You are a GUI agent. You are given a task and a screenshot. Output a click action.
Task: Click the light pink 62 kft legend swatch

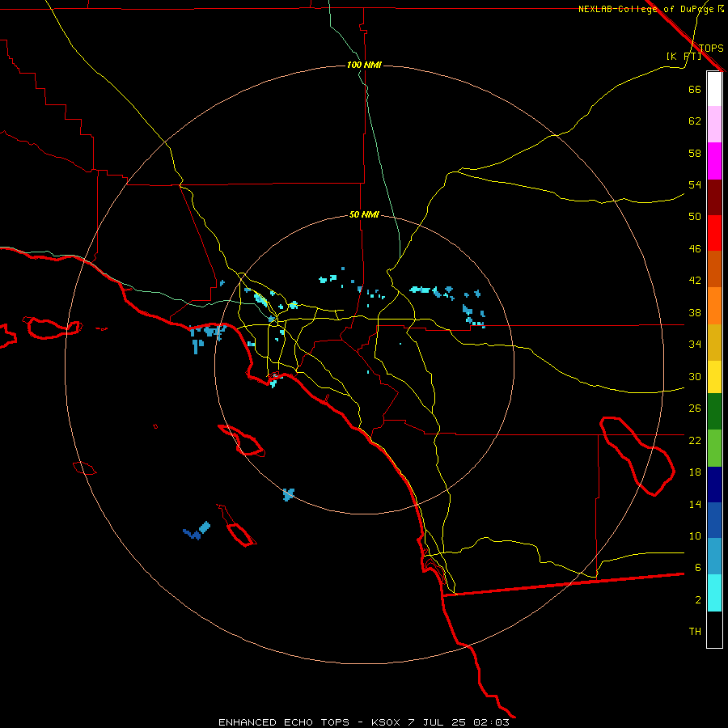(x=714, y=125)
